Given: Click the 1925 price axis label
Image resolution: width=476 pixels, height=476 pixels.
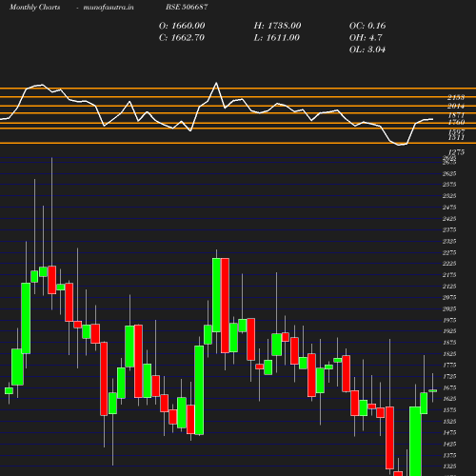Looking at the screenshot, I should click(449, 331).
